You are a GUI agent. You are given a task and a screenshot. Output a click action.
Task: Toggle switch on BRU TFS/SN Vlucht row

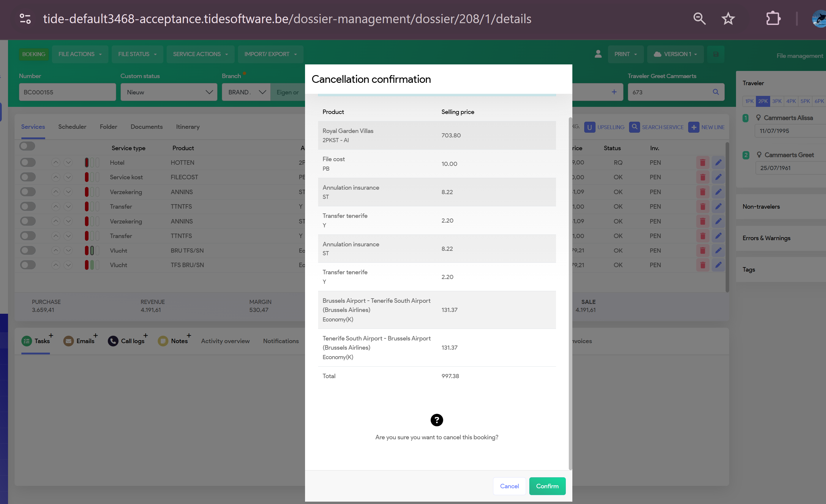[x=28, y=250]
